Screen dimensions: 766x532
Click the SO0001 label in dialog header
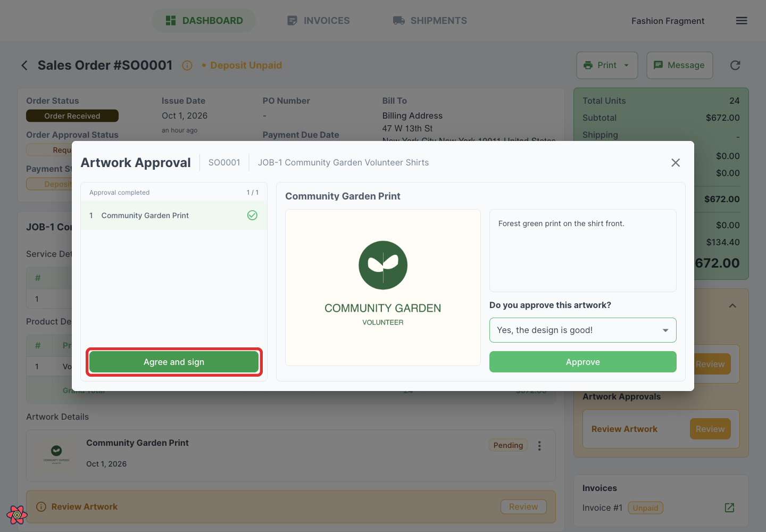(x=224, y=163)
